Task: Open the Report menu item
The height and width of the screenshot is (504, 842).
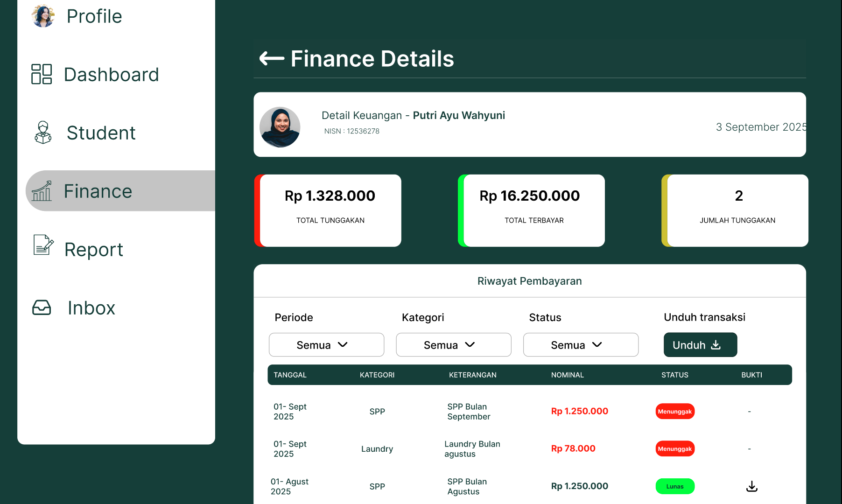Action: pyautogui.click(x=93, y=250)
